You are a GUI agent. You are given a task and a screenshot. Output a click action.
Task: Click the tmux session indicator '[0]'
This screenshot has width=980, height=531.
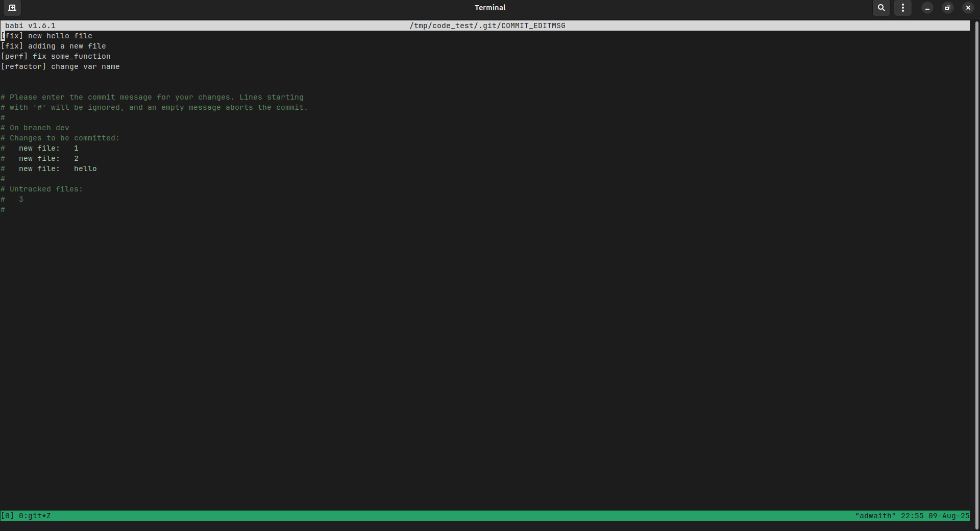click(x=7, y=516)
